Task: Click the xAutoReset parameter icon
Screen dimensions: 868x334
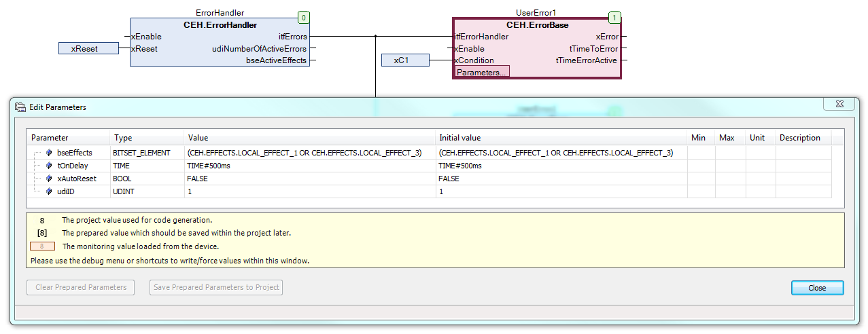Action: pos(49,179)
